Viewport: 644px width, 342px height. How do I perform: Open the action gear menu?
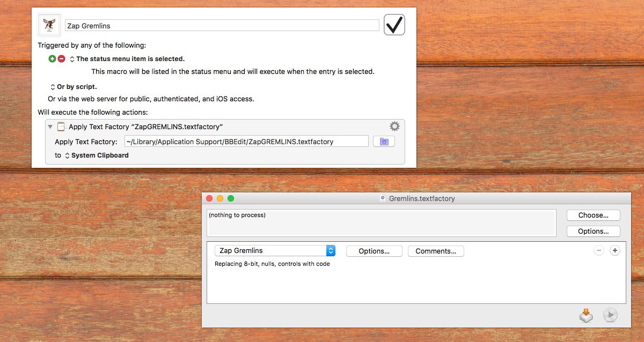(x=394, y=127)
